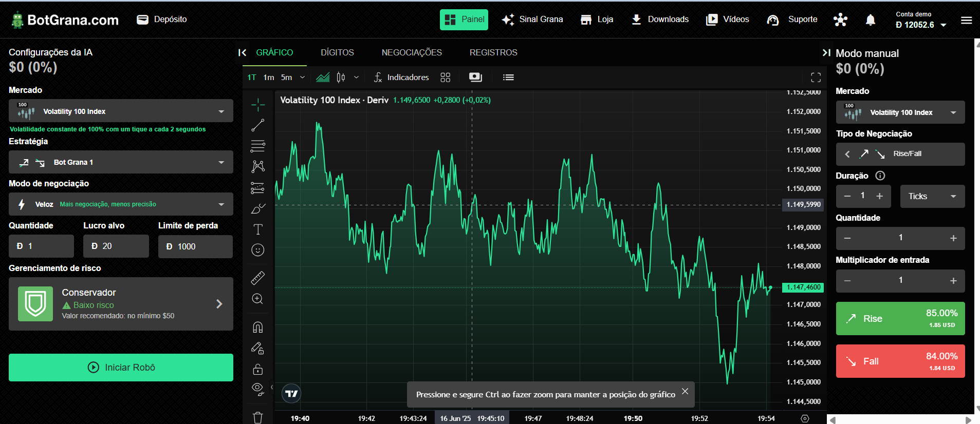
Task: Select the pattern drawing tool
Action: (258, 166)
